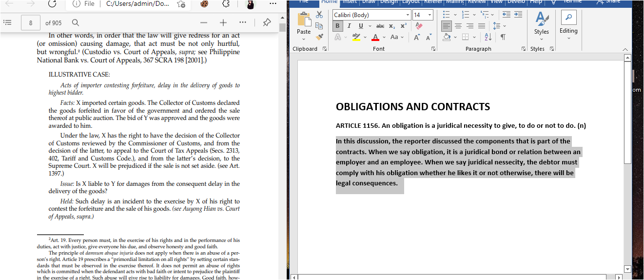The image size is (644, 280).
Task: Switch to the Design ribbon tab
Action: pos(389,2)
